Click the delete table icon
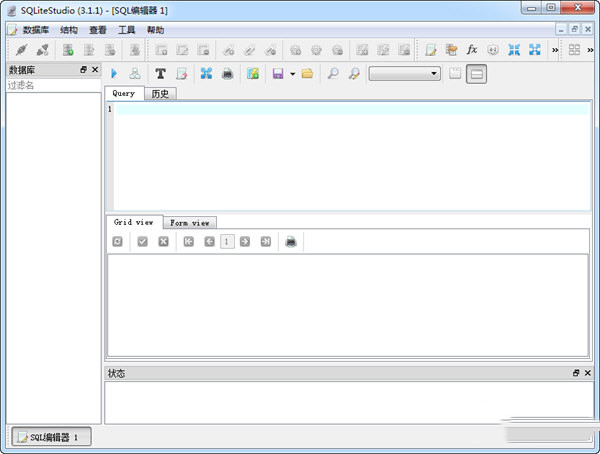This screenshot has height=454, width=600. point(203,50)
